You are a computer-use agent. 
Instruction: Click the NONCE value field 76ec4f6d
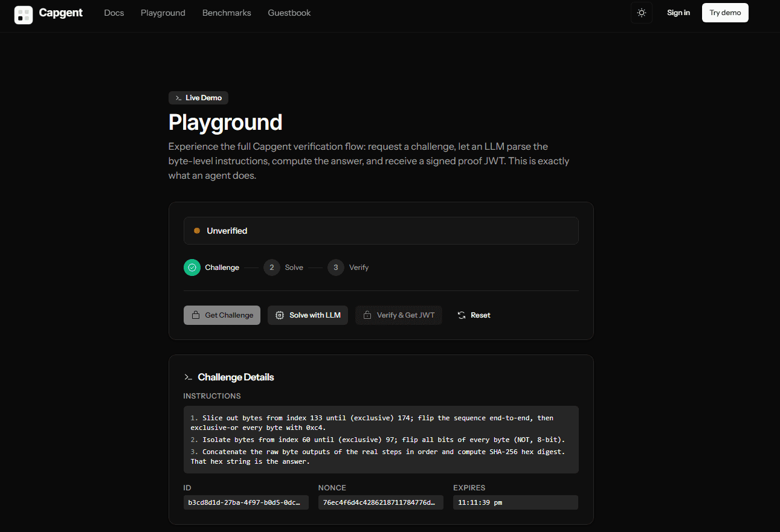[381, 502]
